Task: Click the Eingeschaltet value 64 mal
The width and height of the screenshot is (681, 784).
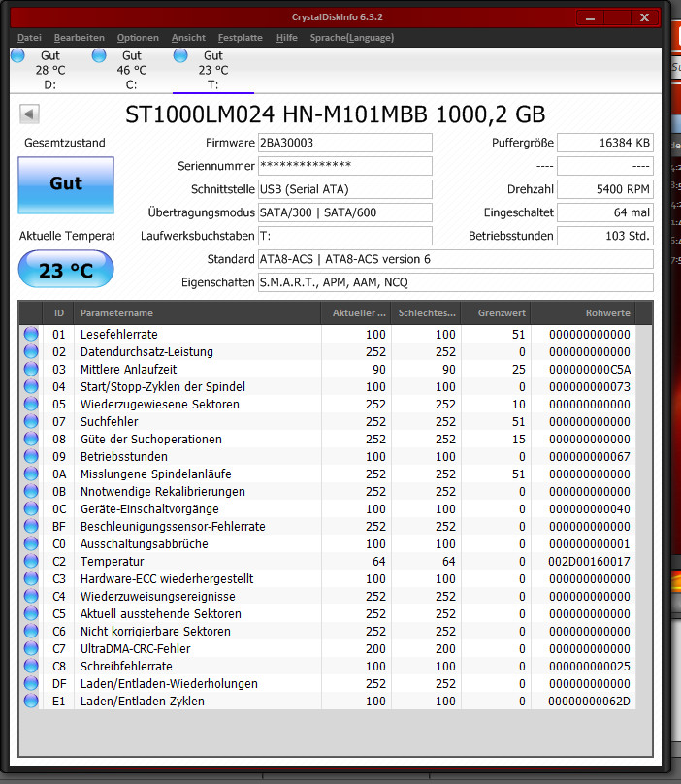Action: pyautogui.click(x=605, y=212)
